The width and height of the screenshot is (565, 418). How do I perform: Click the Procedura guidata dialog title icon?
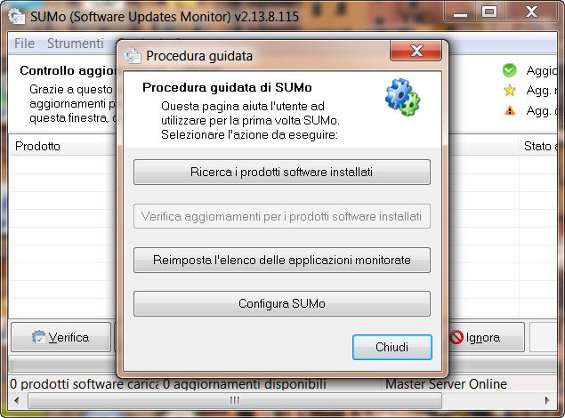[x=133, y=56]
